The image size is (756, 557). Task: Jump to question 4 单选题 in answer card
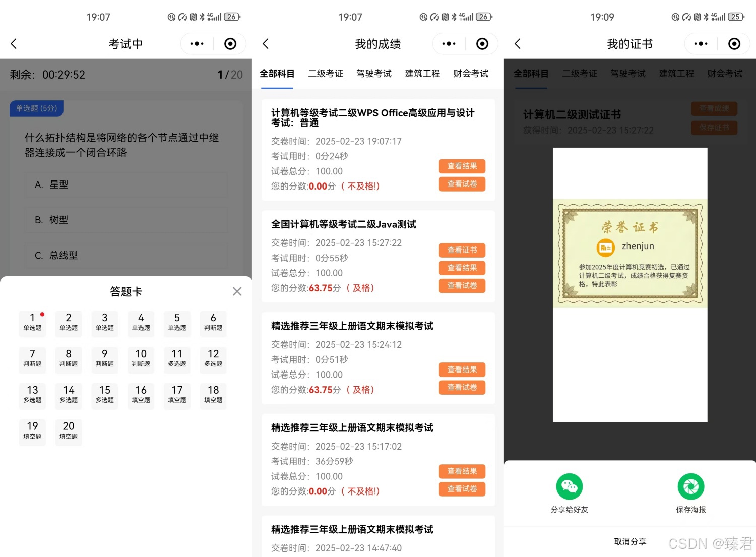point(141,324)
